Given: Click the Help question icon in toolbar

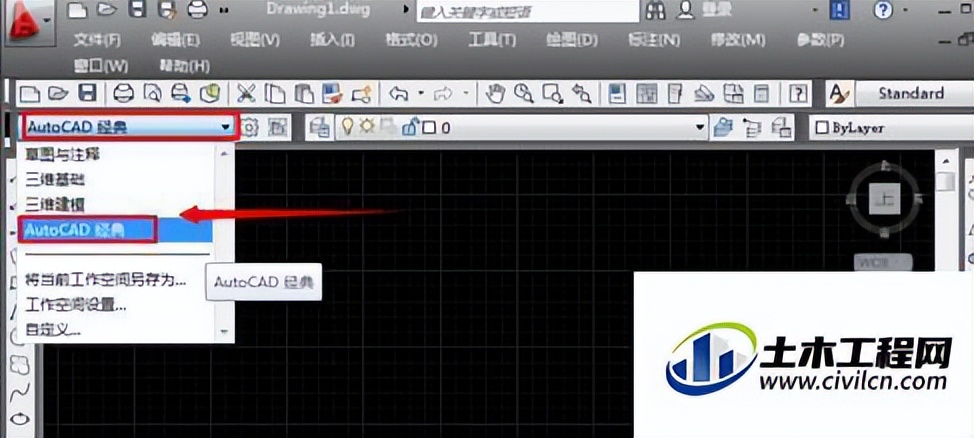Looking at the screenshot, I should tap(798, 94).
